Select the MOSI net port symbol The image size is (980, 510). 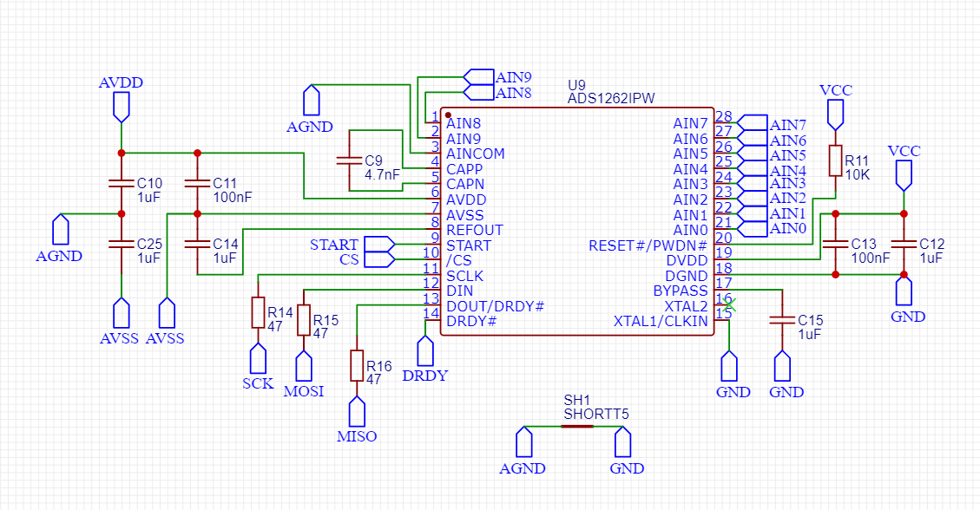click(x=304, y=366)
